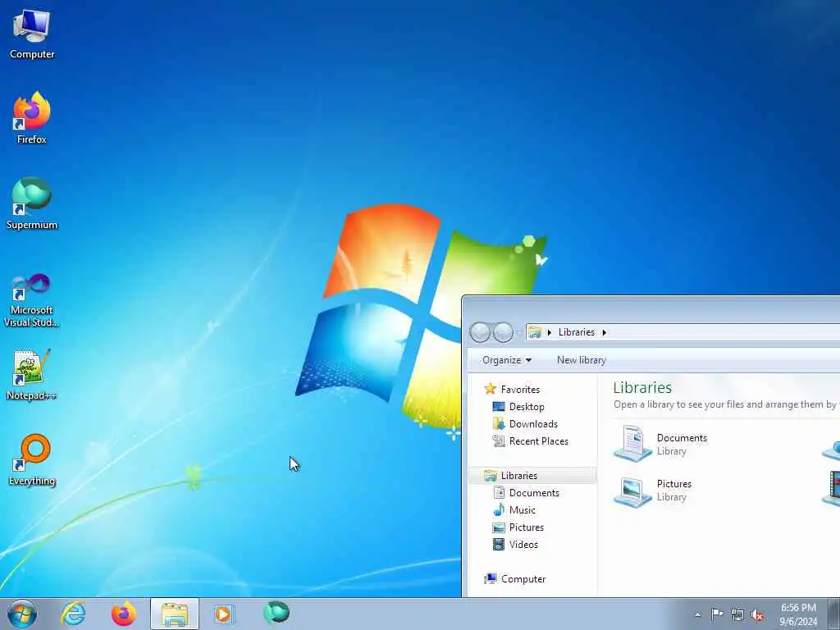Screen dimensions: 840x630
Task: Click the Favorites star icon
Action: [490, 389]
